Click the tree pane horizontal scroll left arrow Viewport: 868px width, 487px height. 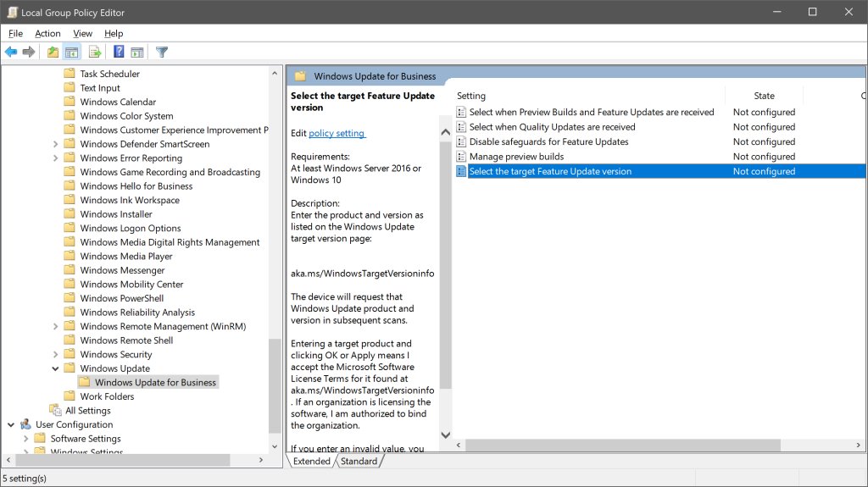click(8, 460)
